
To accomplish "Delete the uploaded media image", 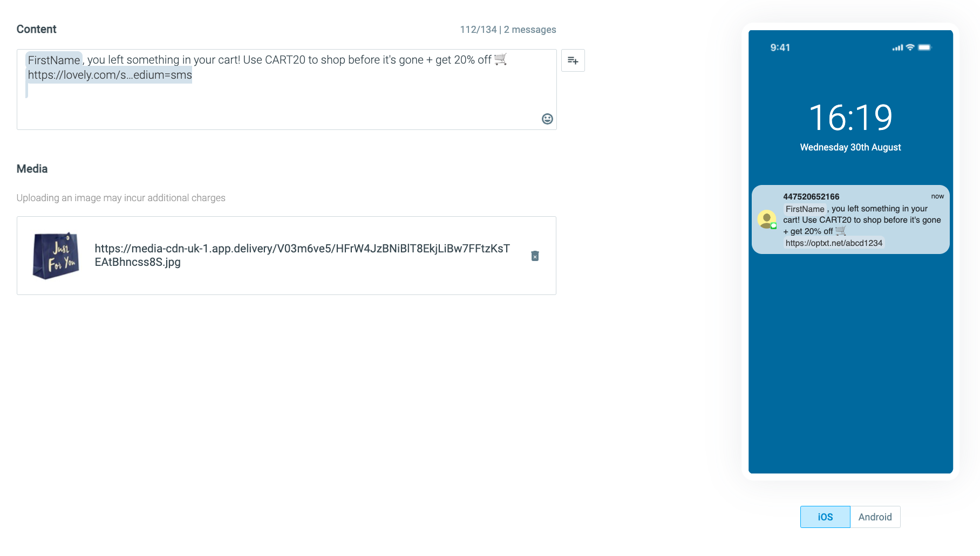I will pyautogui.click(x=535, y=256).
